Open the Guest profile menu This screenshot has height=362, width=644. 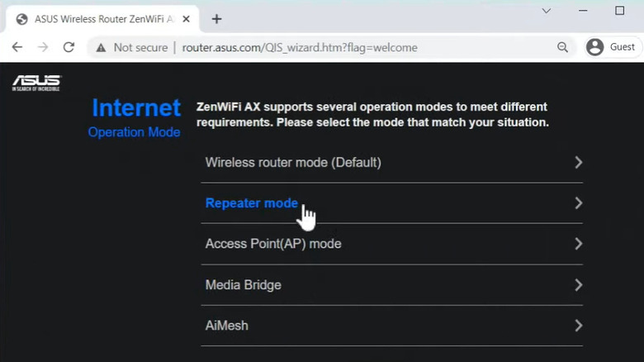tap(610, 47)
